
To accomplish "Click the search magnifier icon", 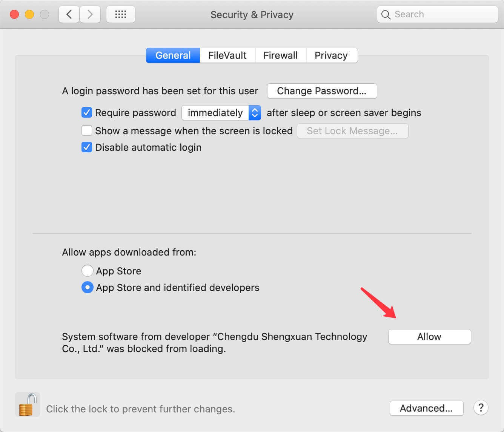I will 386,14.
